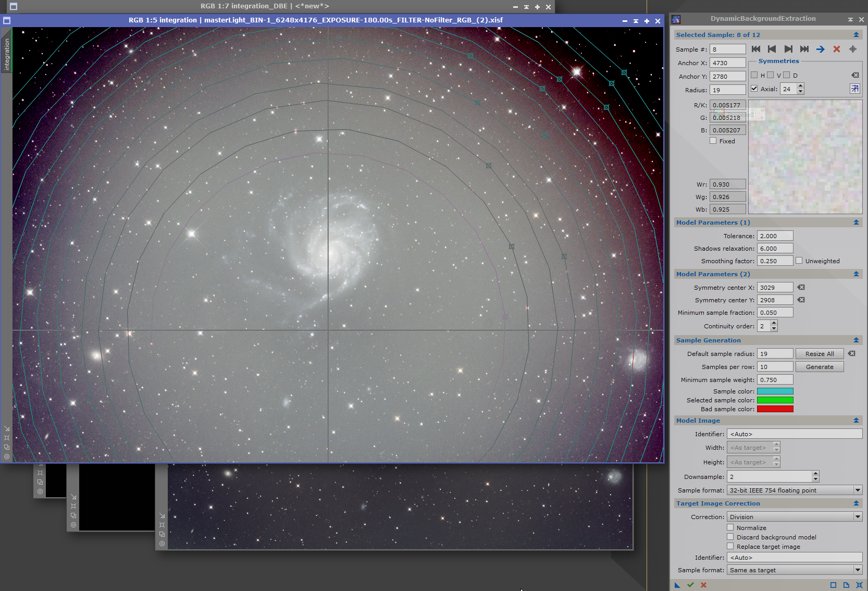Check Discard background model
Image resolution: width=868 pixels, height=591 pixels.
tap(730, 537)
